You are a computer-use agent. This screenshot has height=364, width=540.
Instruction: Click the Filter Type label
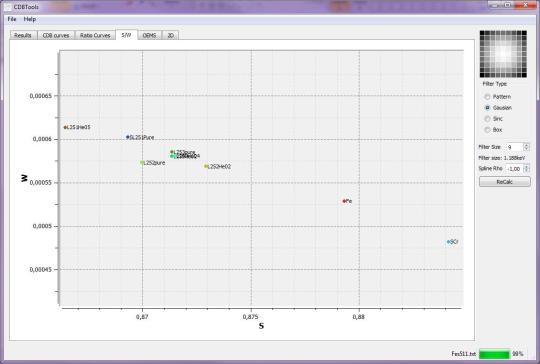[495, 84]
